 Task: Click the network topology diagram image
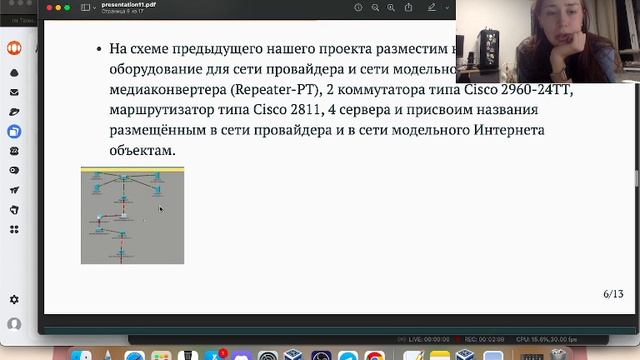coord(132,215)
